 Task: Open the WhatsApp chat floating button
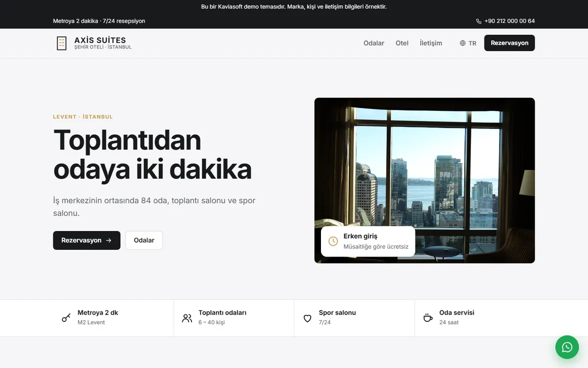click(x=567, y=347)
